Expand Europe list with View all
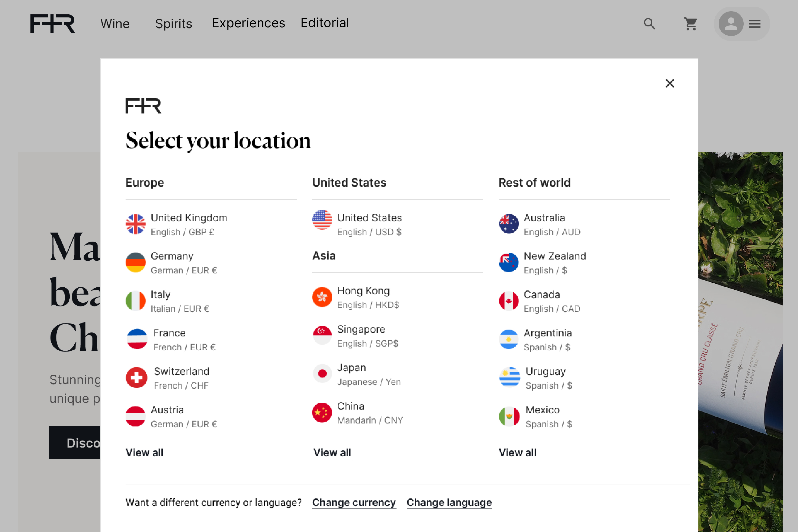The image size is (798, 532). [144, 452]
